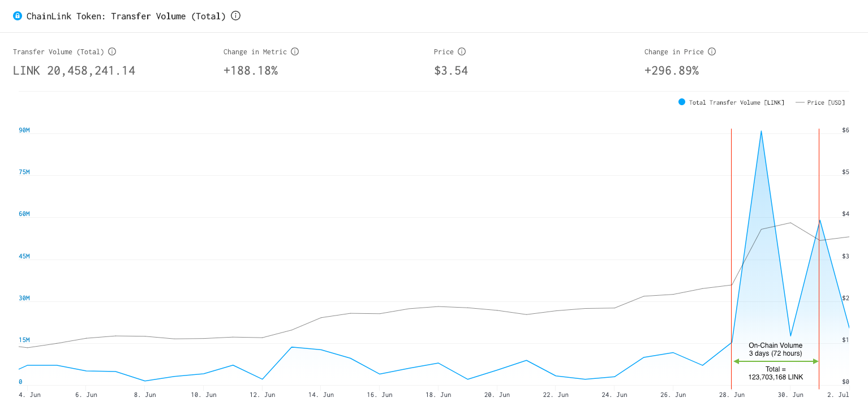Click the 18. Jun date label

439,395
